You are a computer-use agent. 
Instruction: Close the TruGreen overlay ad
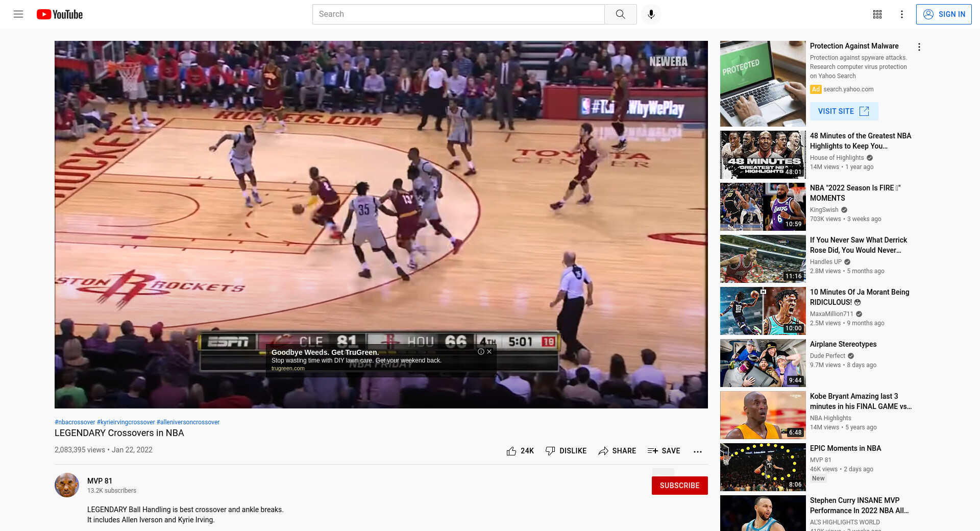489,351
